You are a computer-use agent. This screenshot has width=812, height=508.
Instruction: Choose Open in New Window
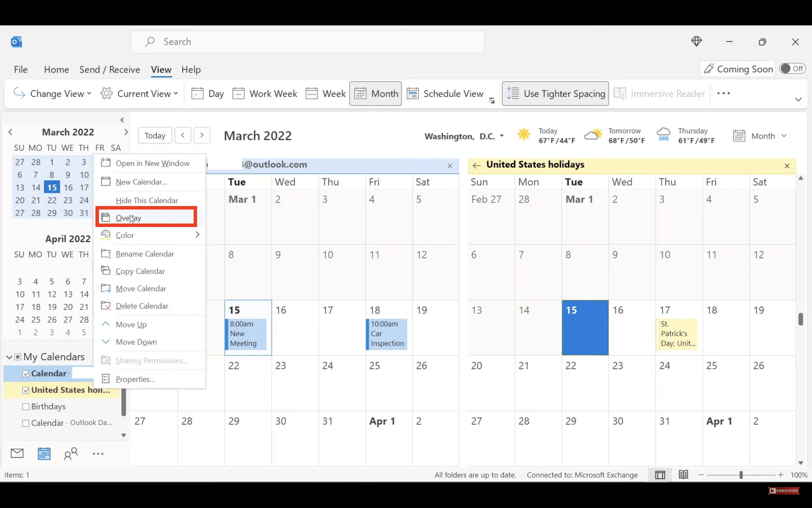click(x=150, y=163)
